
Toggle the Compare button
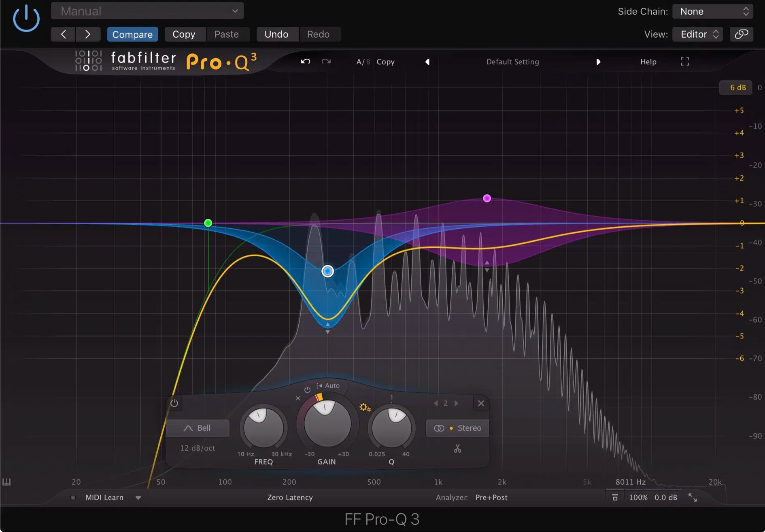132,34
